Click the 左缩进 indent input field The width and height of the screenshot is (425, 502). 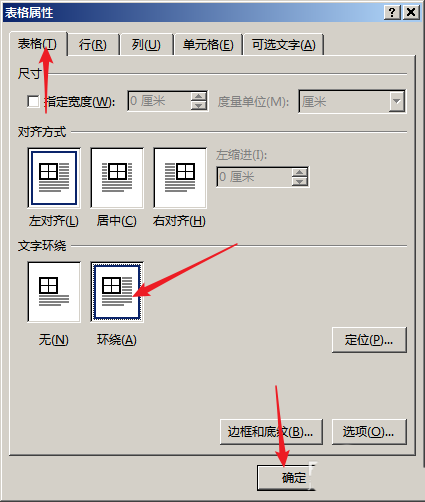254,177
